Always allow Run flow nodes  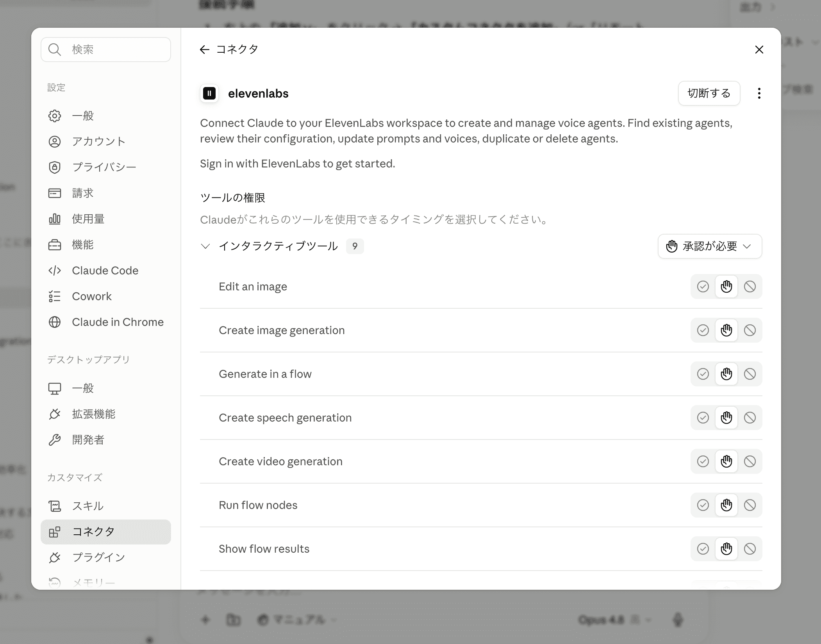(x=703, y=505)
